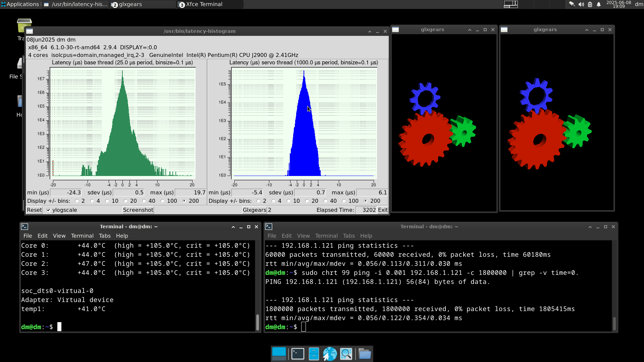
Task: Open Application Finder magnifier icon in dock
Action: point(346,354)
